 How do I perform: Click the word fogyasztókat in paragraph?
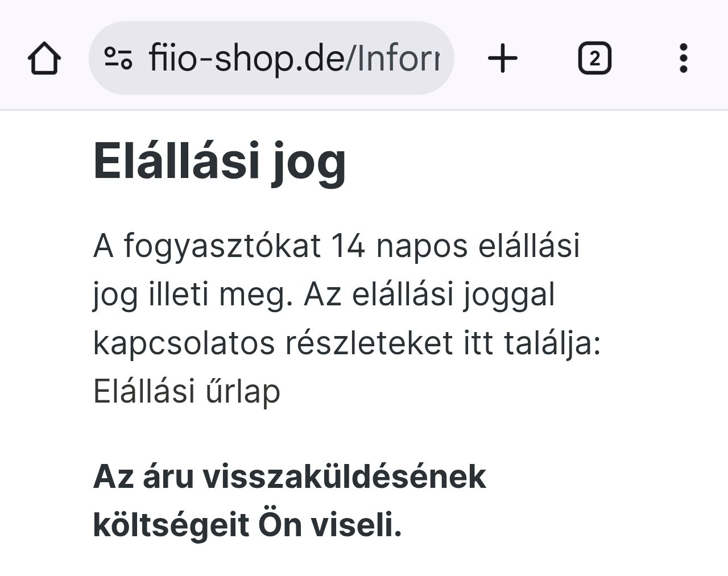pos(222,246)
